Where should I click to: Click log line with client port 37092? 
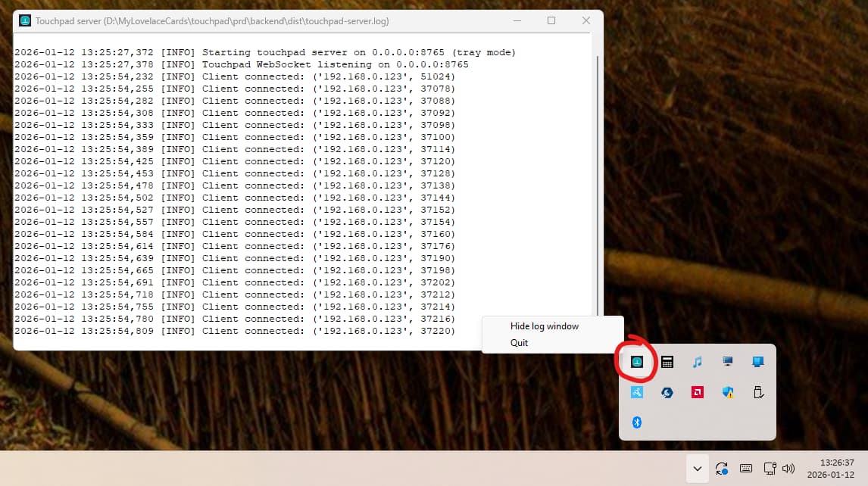[235, 114]
